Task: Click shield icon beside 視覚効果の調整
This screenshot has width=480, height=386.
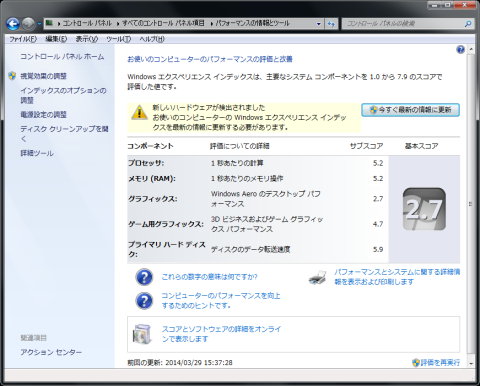Action: click(x=12, y=76)
